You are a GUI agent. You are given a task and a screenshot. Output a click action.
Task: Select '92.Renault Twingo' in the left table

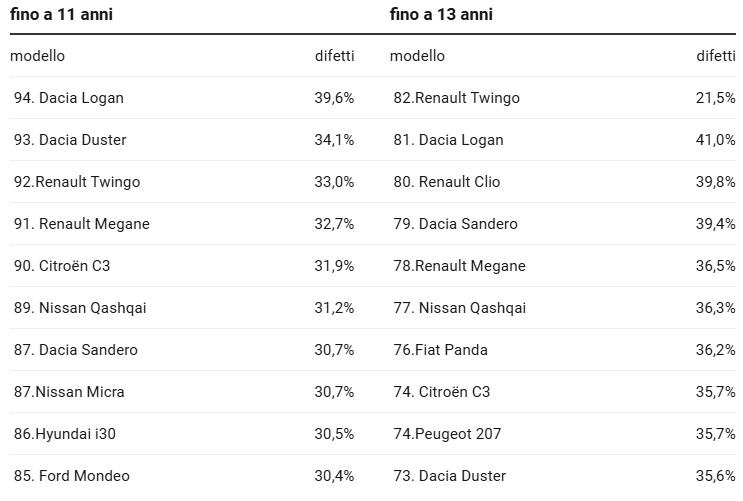[77, 182]
